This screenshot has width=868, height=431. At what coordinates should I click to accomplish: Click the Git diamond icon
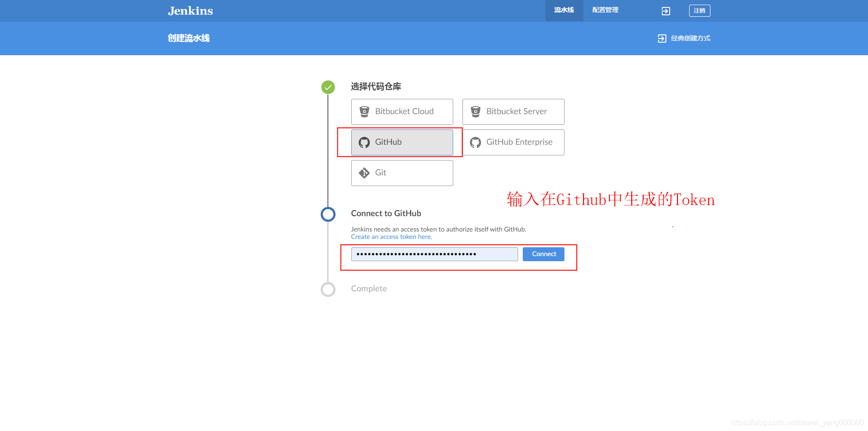point(364,173)
